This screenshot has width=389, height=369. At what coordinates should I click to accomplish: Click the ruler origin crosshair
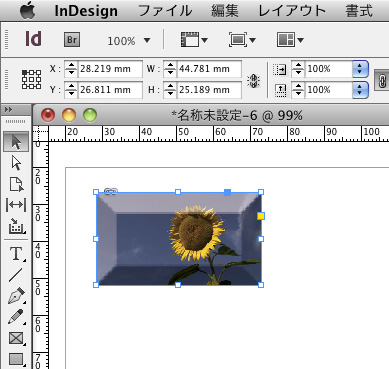(x=40, y=133)
